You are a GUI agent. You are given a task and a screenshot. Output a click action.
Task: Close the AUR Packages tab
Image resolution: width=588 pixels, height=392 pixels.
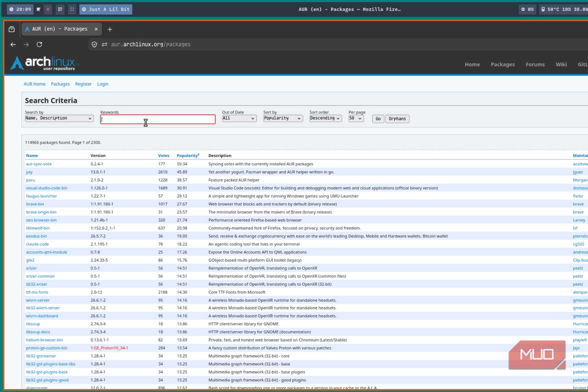click(96, 29)
